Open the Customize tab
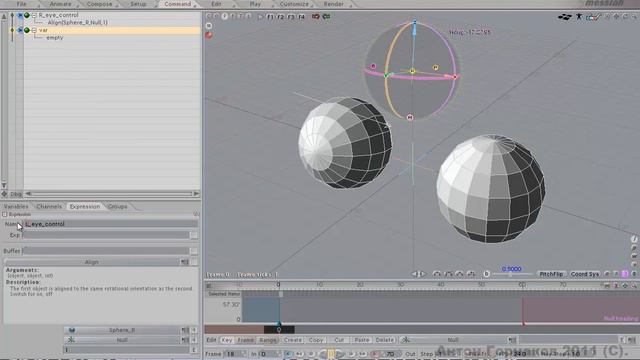 point(294,4)
